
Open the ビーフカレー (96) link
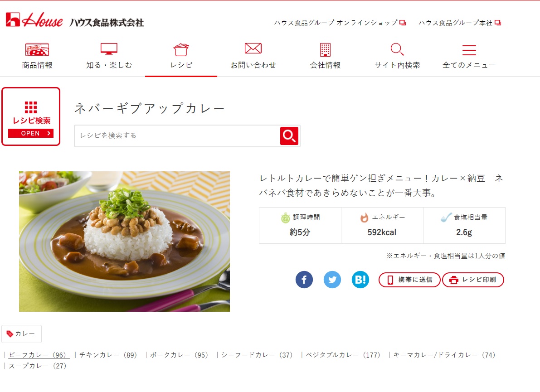(x=38, y=355)
